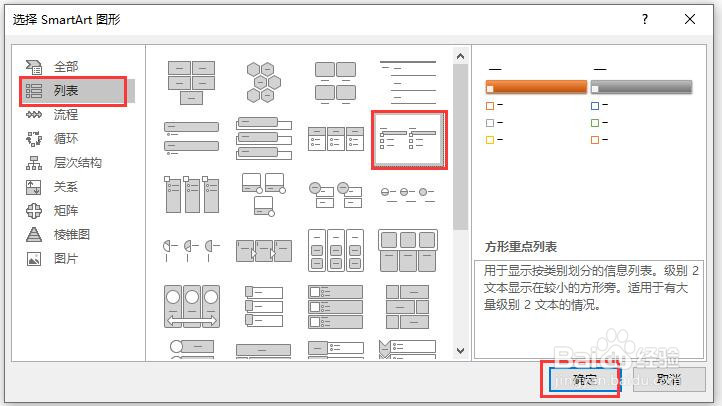Select the table-like block list layout
This screenshot has width=722, height=406.
pos(408,306)
